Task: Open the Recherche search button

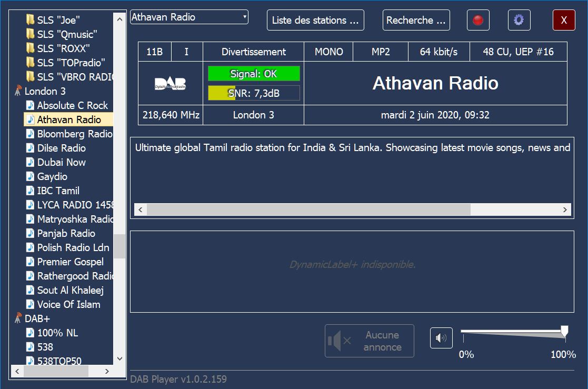Action: point(416,20)
